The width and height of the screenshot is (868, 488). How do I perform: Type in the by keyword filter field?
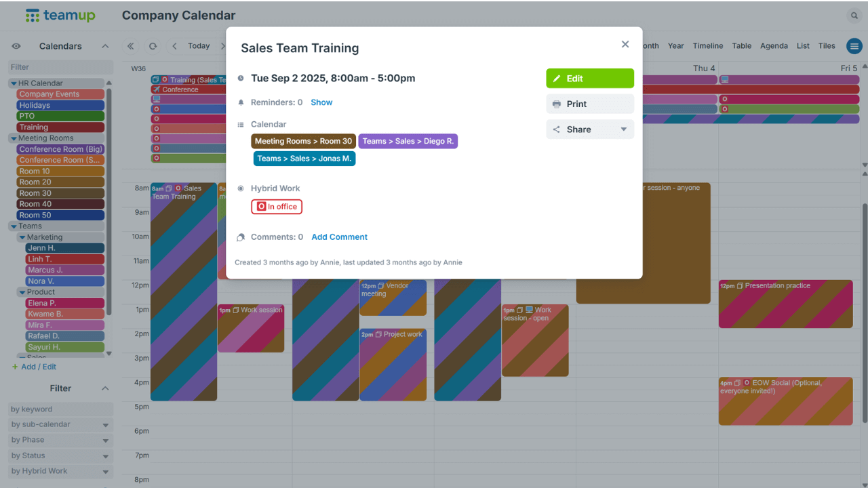(x=60, y=409)
